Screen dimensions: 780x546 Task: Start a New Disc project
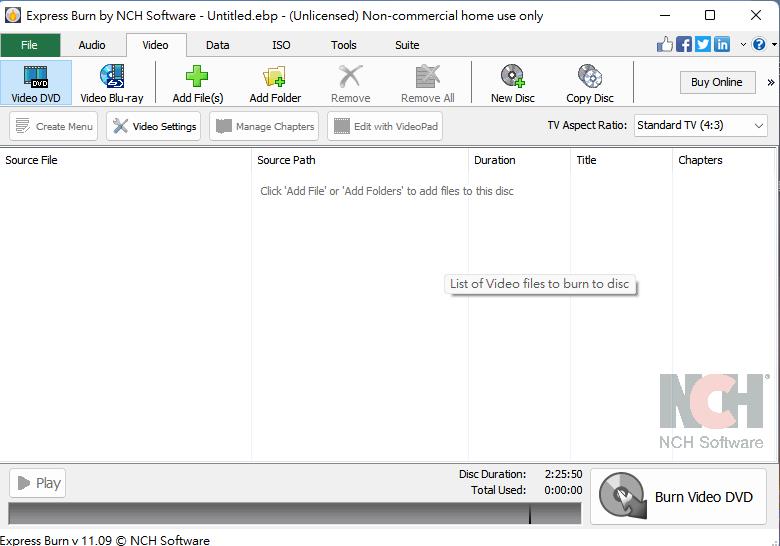point(513,83)
